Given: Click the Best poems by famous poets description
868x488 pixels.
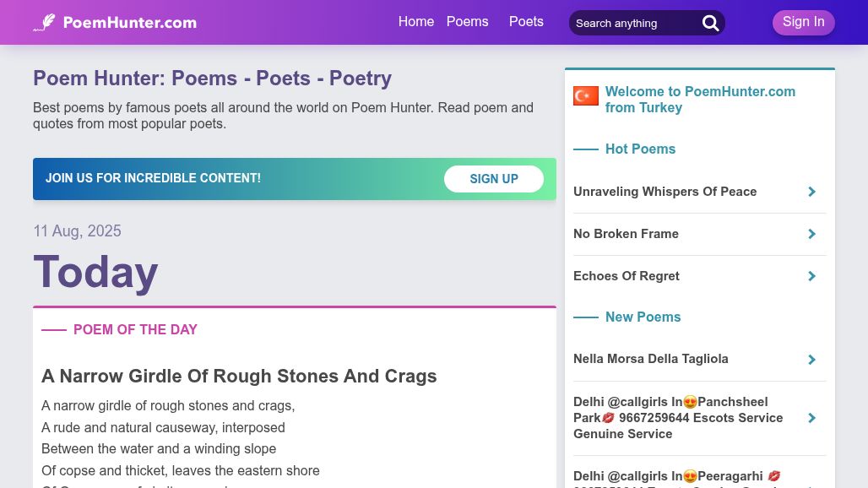Looking at the screenshot, I should click(283, 116).
